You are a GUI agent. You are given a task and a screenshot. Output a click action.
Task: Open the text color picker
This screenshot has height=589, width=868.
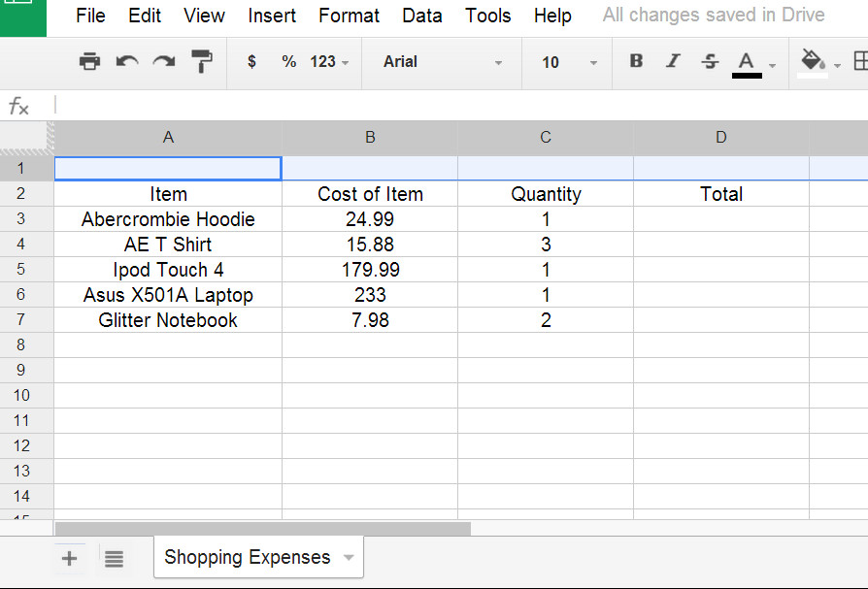[747, 64]
